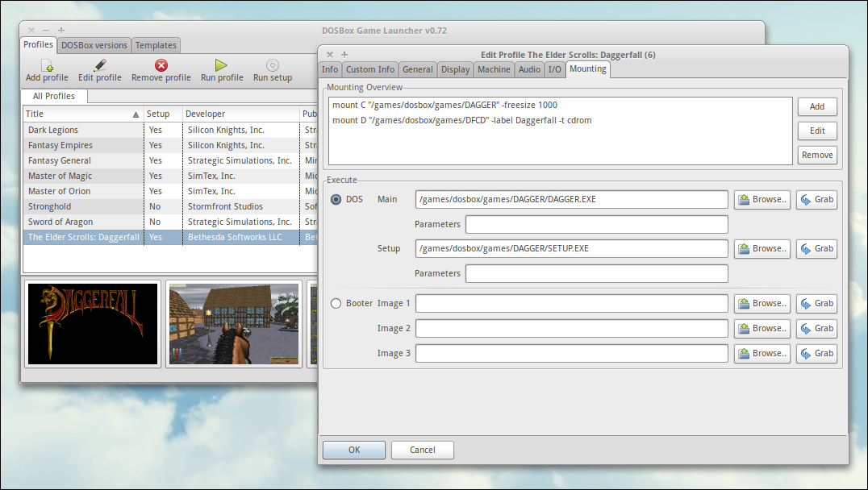
Task: Switch to the Display tab
Action: (455, 69)
